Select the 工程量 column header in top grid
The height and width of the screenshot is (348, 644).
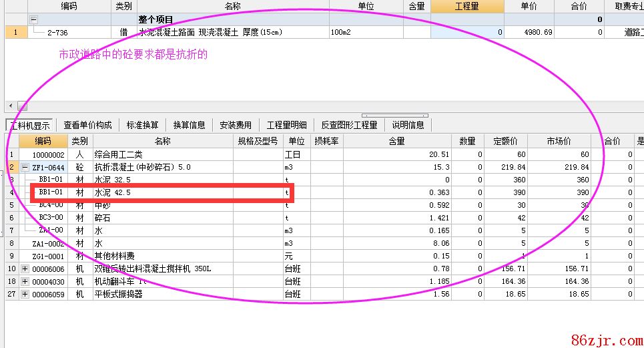coord(466,6)
